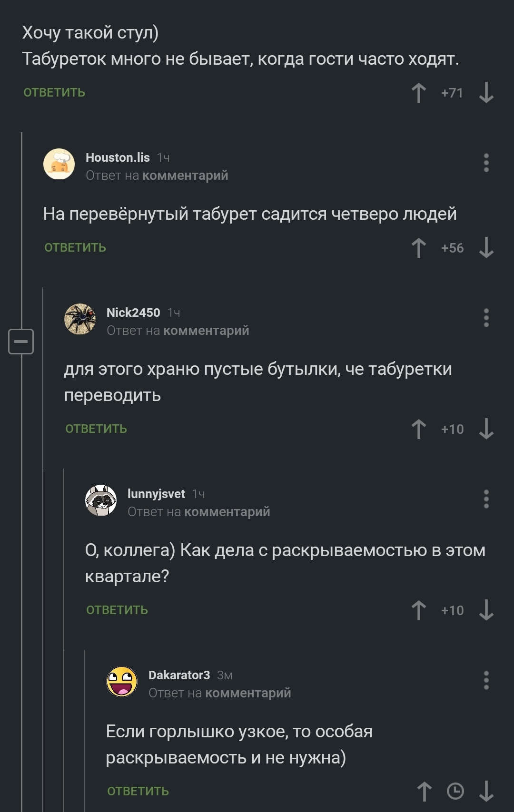View Houston.lis profile picture
The width and height of the screenshot is (514, 812).
coord(59,164)
